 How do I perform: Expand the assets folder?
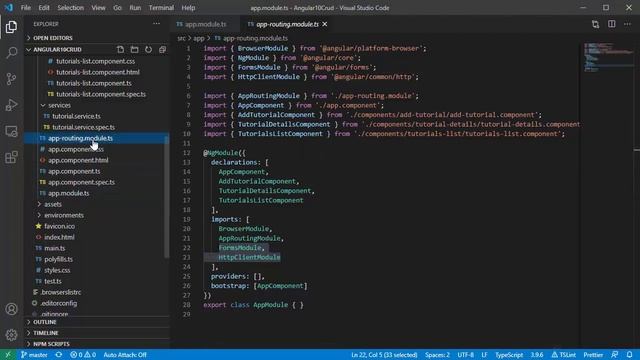(96, 204)
